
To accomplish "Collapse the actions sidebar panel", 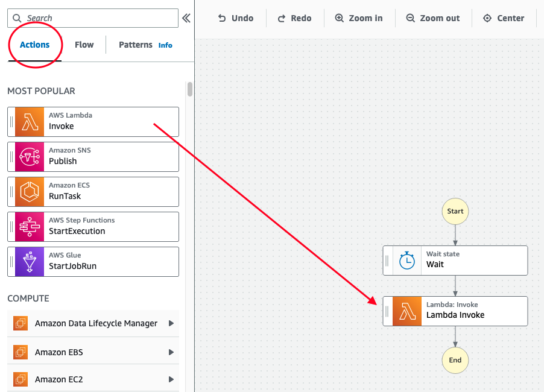I will pos(186,18).
